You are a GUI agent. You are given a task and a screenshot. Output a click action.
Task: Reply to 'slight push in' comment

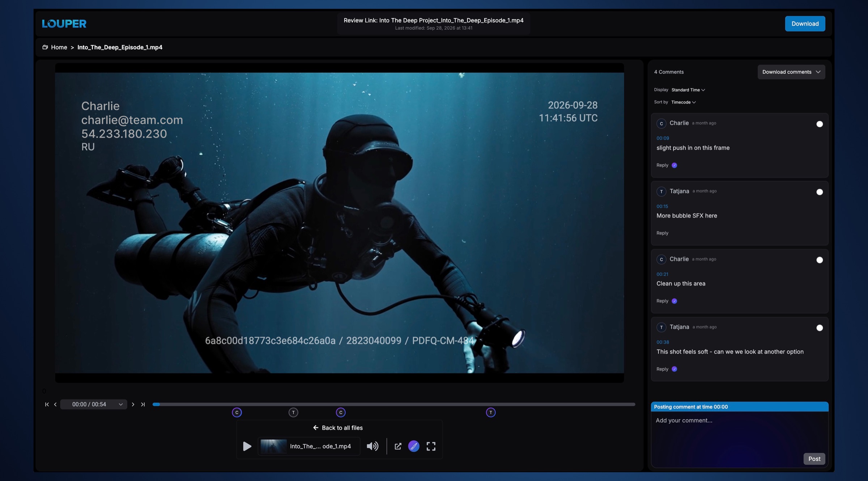pyautogui.click(x=662, y=165)
